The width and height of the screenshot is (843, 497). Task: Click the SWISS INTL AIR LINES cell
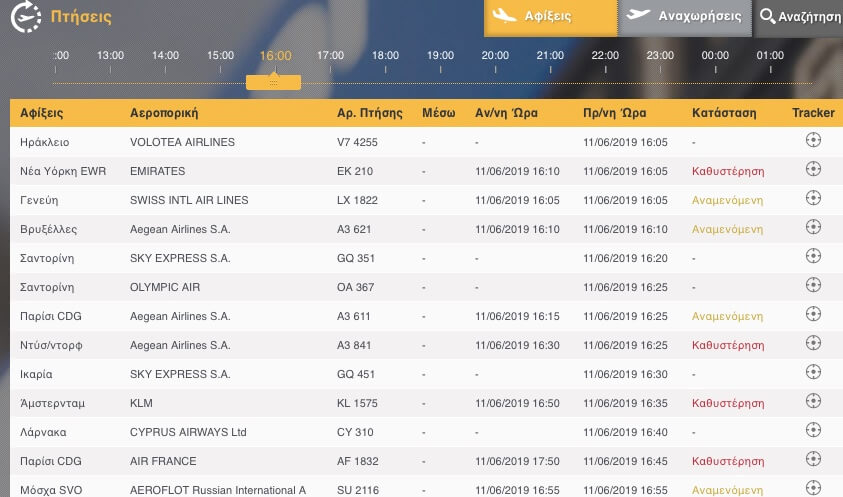pyautogui.click(x=189, y=200)
